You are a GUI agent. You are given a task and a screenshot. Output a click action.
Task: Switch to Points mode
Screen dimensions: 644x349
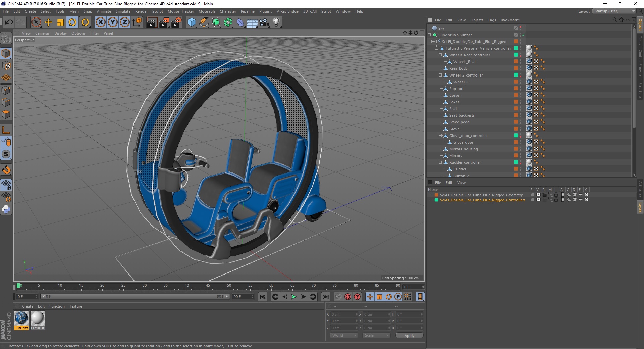click(x=6, y=90)
